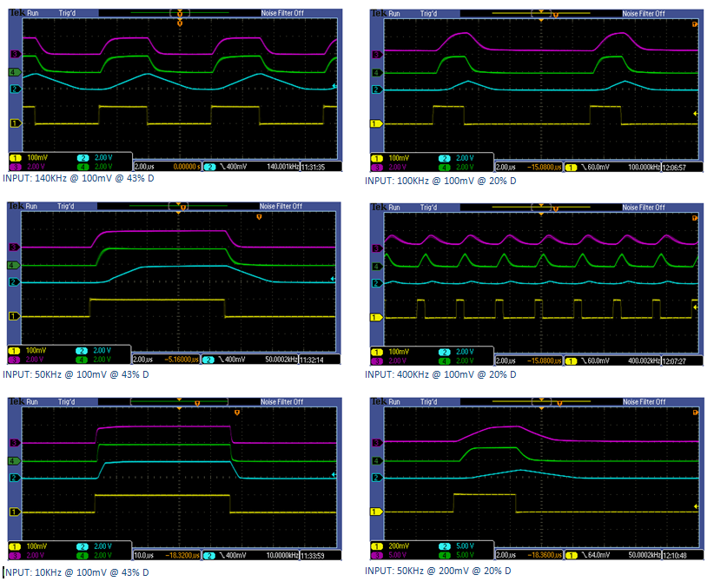
Task: Click channel 3 marker in the 10KHz capture
Action: pyautogui.click(x=15, y=443)
